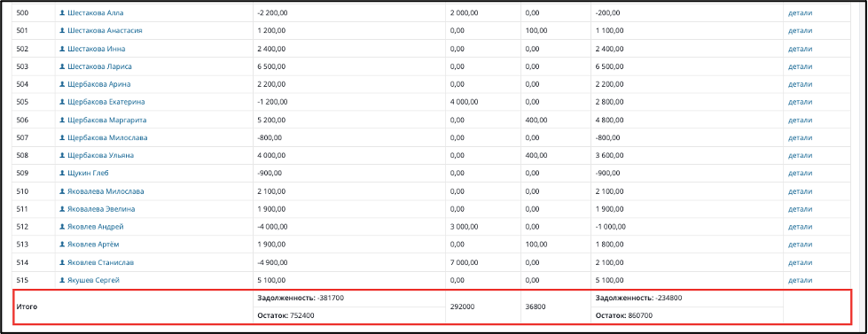868x334 pixels.
Task: Open Шестакова Анастасия profile link
Action: click(105, 31)
